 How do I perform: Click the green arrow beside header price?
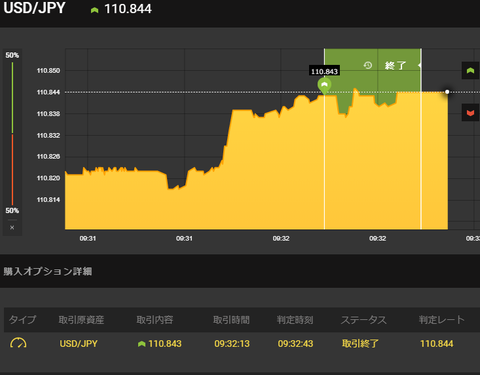click(x=94, y=10)
